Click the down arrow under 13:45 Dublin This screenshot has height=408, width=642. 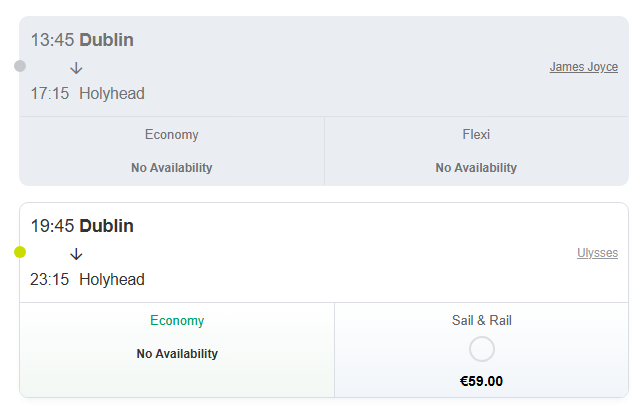pyautogui.click(x=76, y=68)
